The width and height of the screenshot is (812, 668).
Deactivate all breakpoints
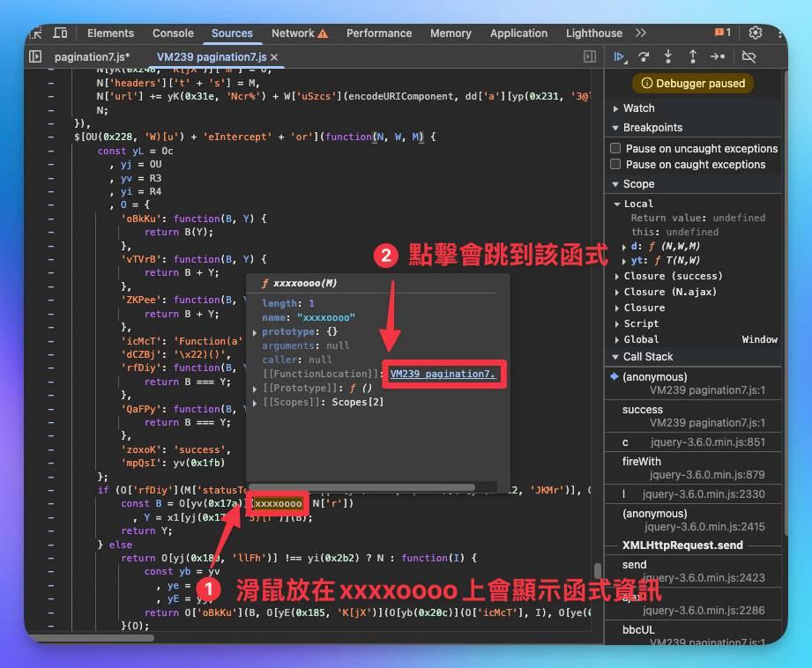749,57
